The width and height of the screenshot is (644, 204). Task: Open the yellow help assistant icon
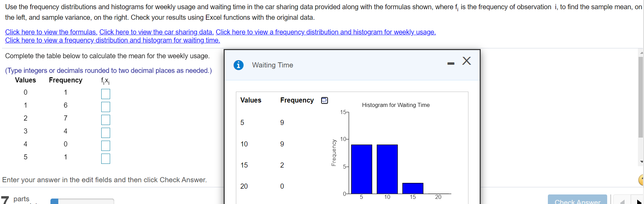642,180
